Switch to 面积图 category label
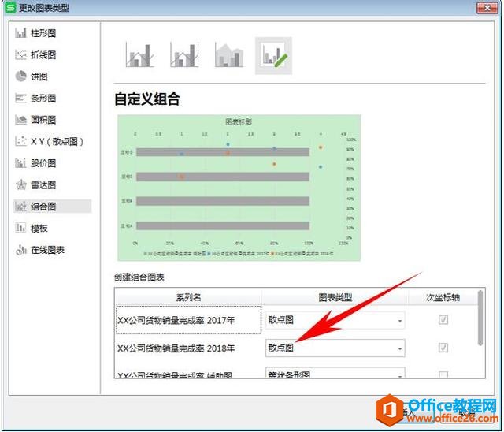Viewport: 504px width, 432px height. pyautogui.click(x=43, y=120)
